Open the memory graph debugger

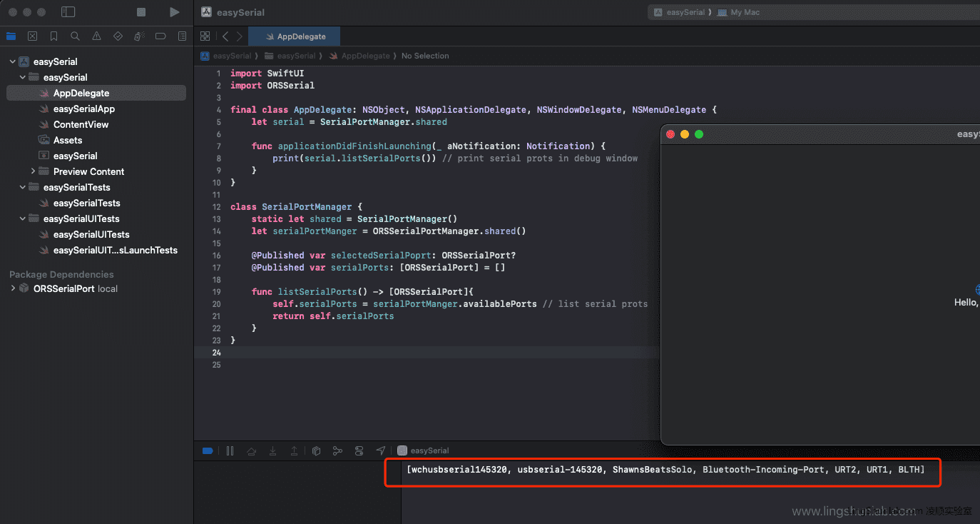[x=337, y=450]
